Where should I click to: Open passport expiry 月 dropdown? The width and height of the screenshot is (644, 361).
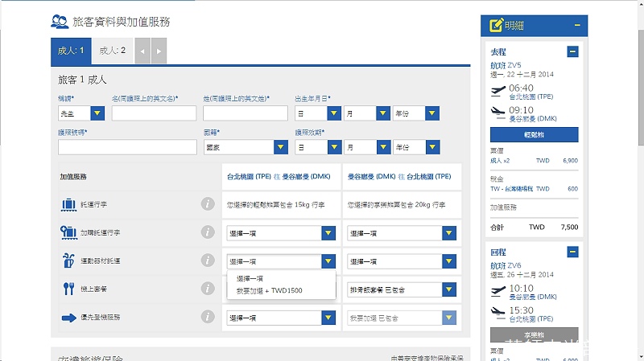(x=367, y=147)
